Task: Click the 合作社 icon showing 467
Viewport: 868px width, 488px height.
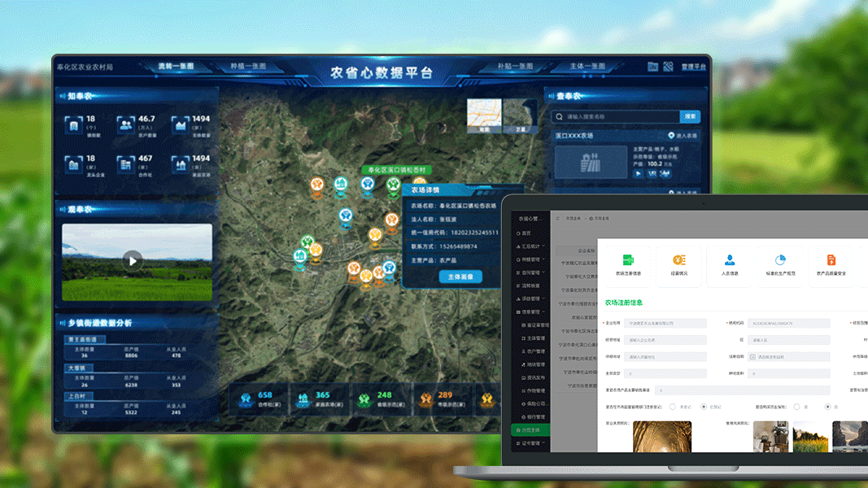Action: (x=125, y=164)
